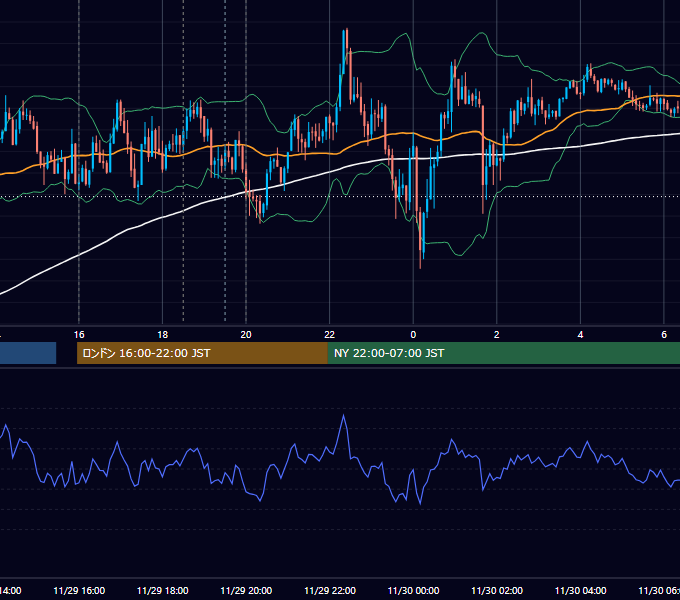
Task: Click the 11/30 02:00 date label
Action: (497, 591)
